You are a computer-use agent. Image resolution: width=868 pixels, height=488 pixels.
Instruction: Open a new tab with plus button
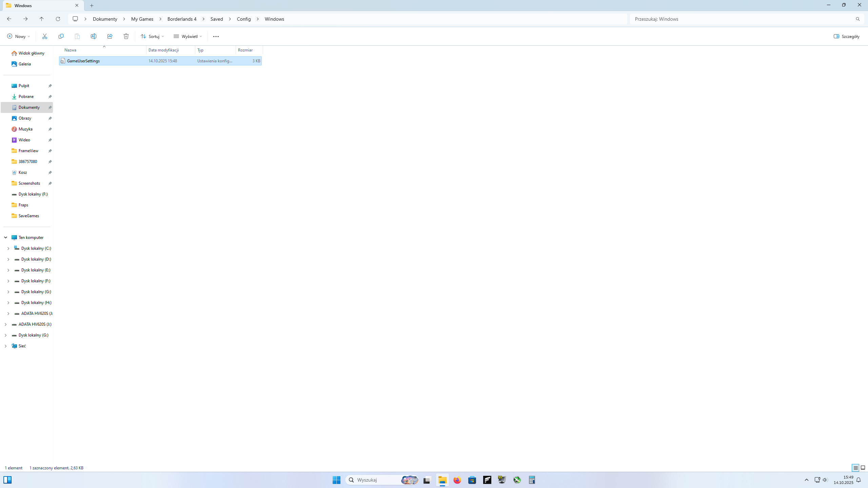tap(92, 5)
